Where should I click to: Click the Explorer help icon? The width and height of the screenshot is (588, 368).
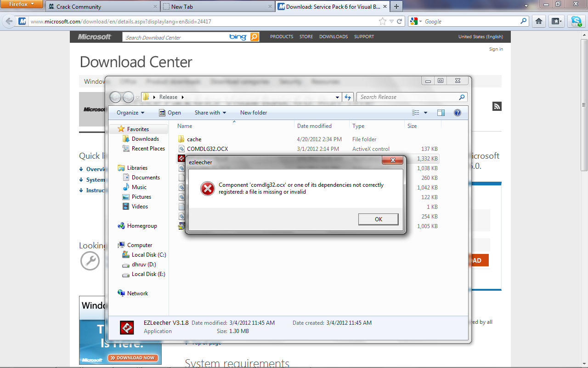click(458, 113)
